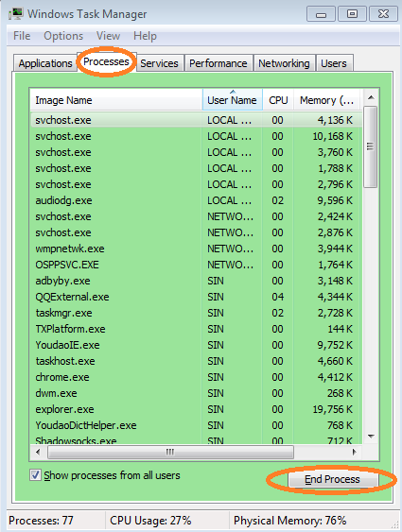Screen dimensions: 402x532
Task: Switch to the Users tab
Action: click(x=334, y=63)
